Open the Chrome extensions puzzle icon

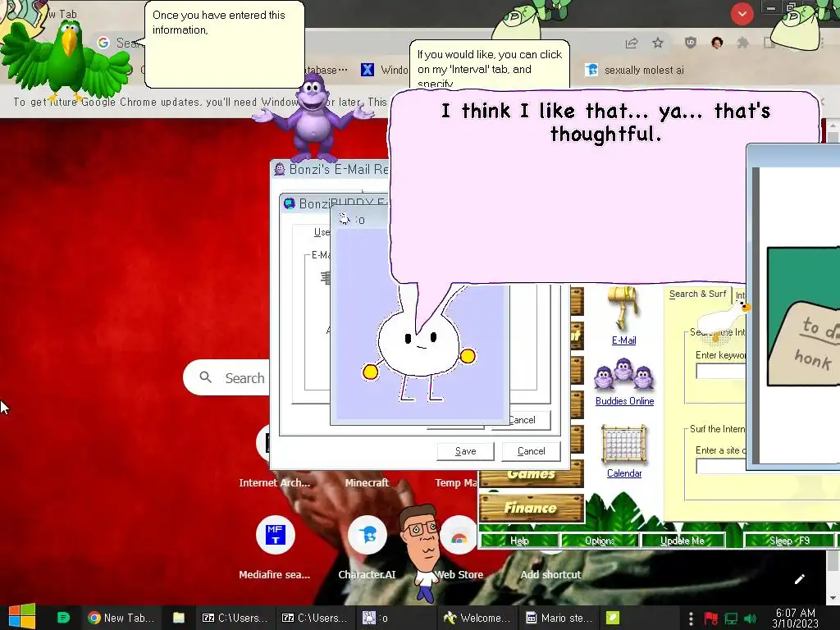click(x=742, y=43)
